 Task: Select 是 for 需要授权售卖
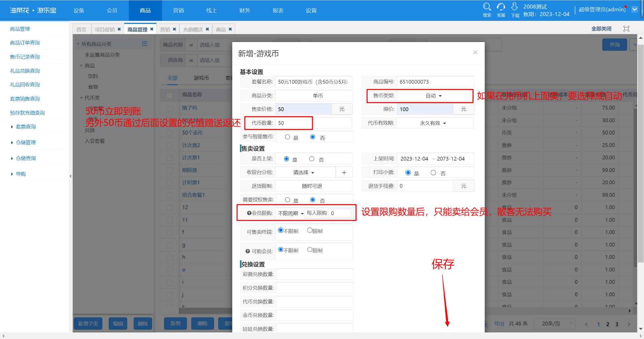point(287,200)
